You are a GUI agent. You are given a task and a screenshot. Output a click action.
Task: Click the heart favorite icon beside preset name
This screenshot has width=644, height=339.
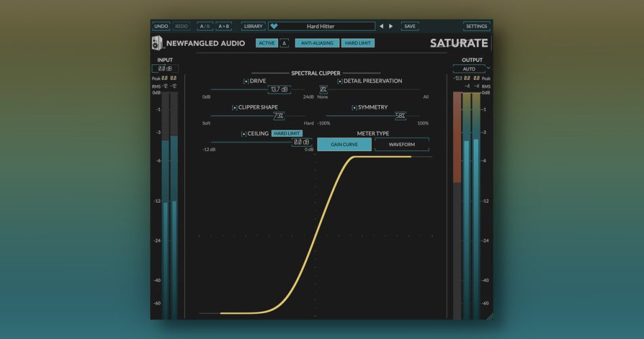pos(274,26)
